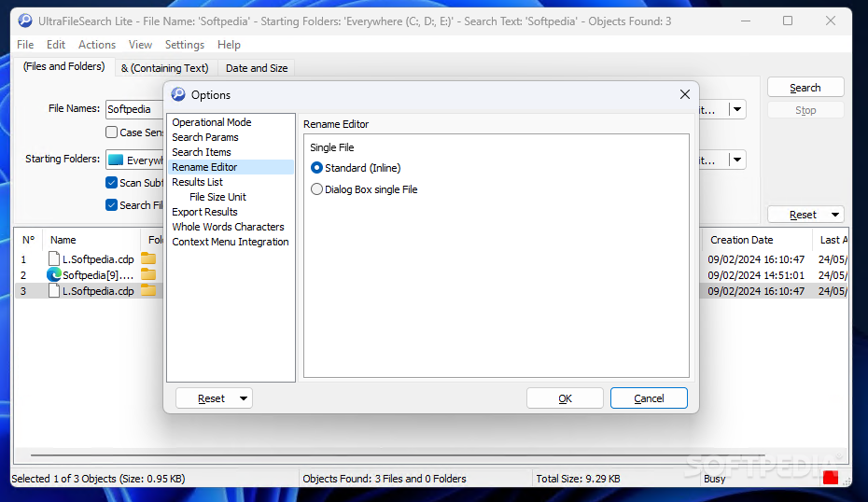
Task: Click the UltraFileSearch app icon in title bar
Action: (25, 21)
